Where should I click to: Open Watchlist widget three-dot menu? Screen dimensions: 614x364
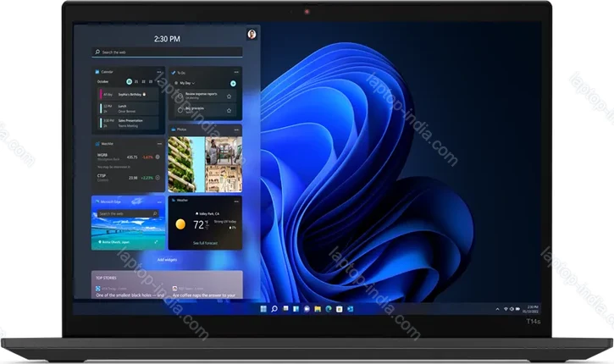click(158, 144)
